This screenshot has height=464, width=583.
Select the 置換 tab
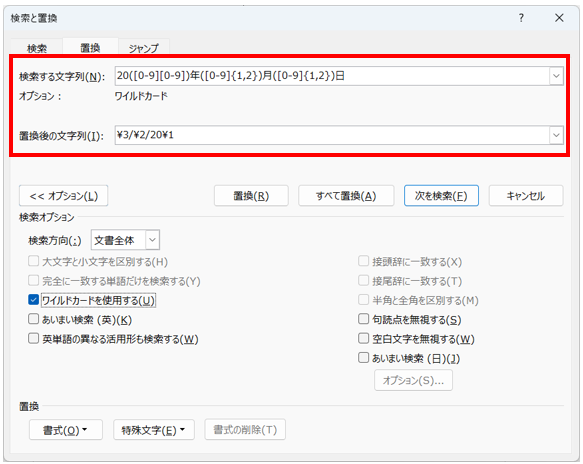[x=90, y=47]
